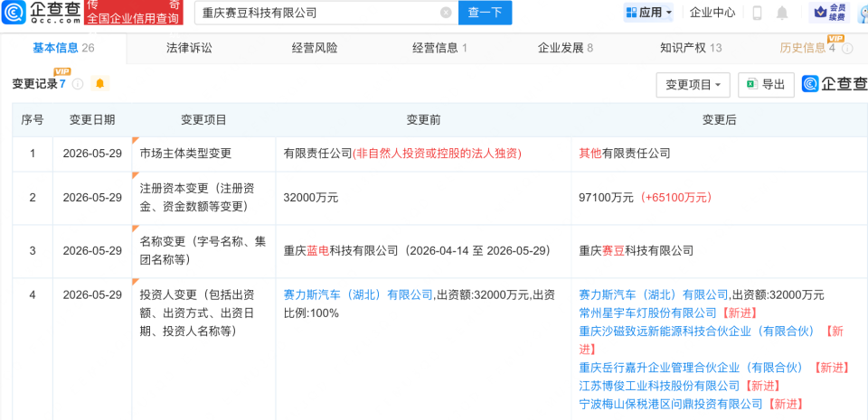Open 重庆岳行嘉升企业管理合伙企业 link

pyautogui.click(x=690, y=368)
